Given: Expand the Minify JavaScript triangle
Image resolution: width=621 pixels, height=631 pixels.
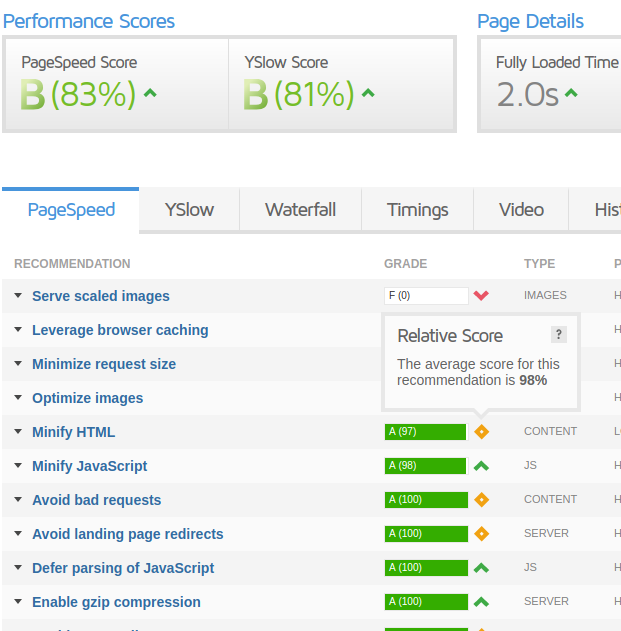Looking at the screenshot, I should (18, 466).
